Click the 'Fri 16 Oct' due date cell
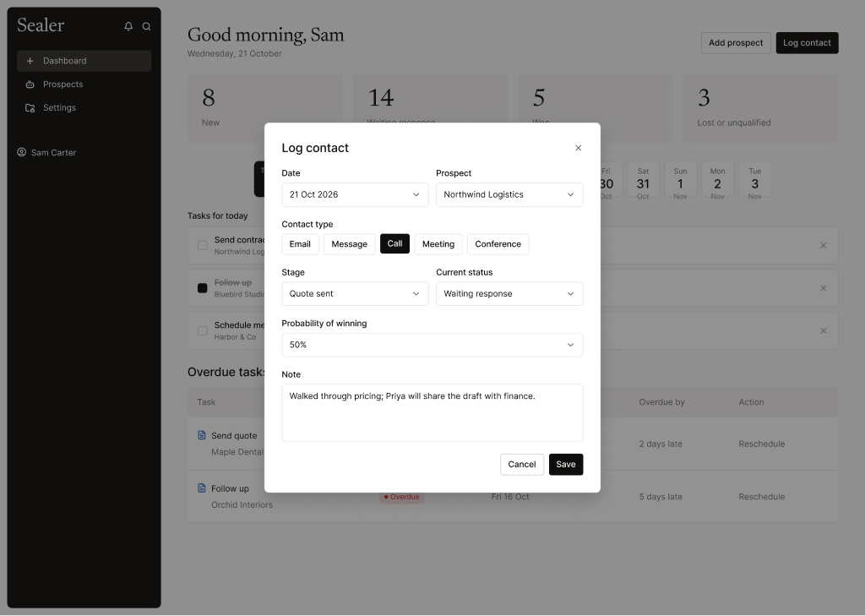 pos(510,497)
